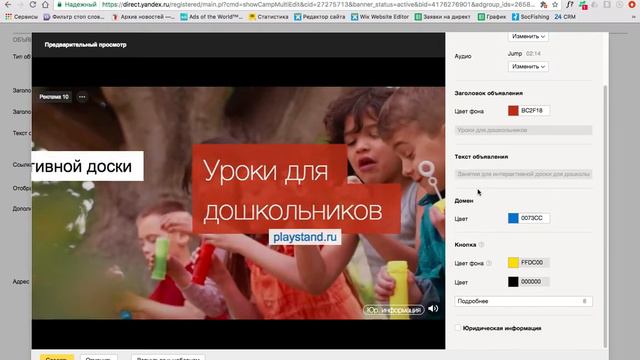640x360 pixels.
Task: Click the ad body text field
Action: [523, 174]
